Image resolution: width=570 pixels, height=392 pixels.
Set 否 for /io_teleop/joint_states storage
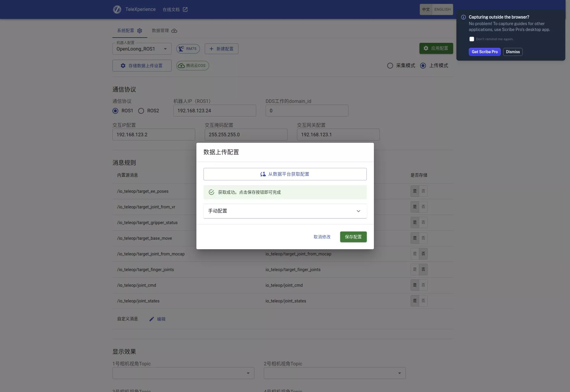click(x=423, y=301)
